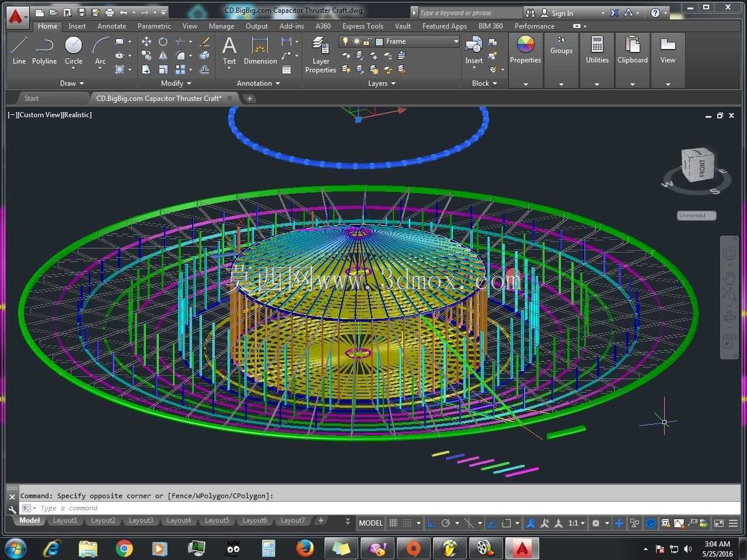This screenshot has height=560, width=747.
Task: Expand the Groups panel dropdown
Action: click(561, 84)
